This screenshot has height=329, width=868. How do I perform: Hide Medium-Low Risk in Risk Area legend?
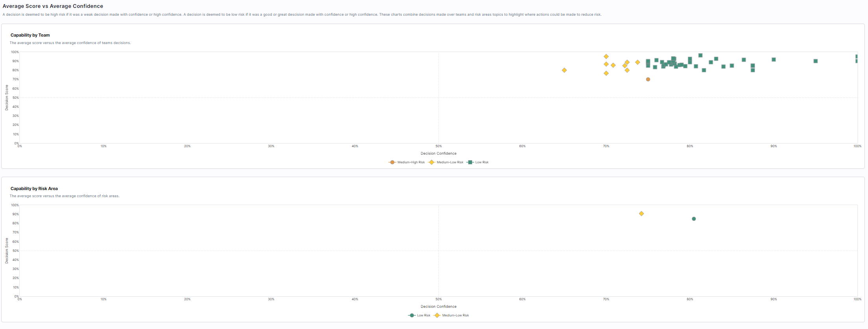click(455, 316)
